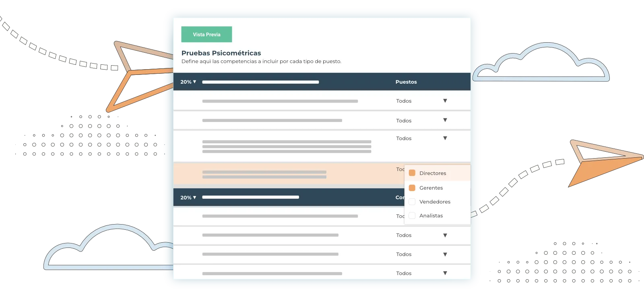The height and width of the screenshot is (297, 644).
Task: Click the Vista Previa button
Action: point(206,34)
